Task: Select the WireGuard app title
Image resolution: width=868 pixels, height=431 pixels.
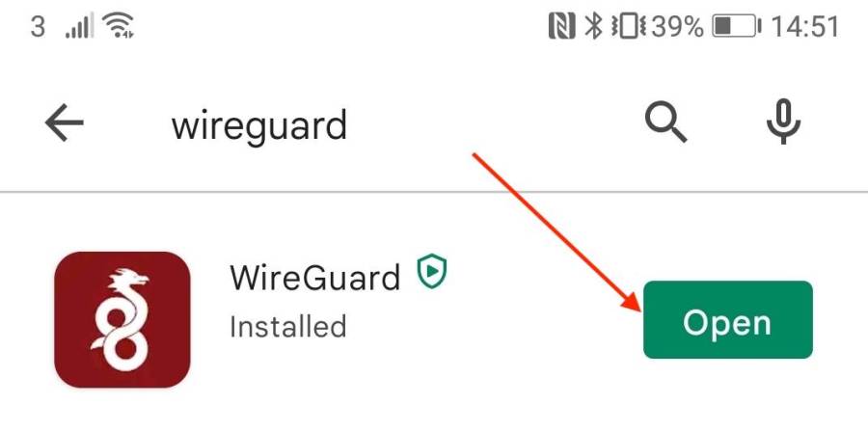Action: click(x=314, y=277)
